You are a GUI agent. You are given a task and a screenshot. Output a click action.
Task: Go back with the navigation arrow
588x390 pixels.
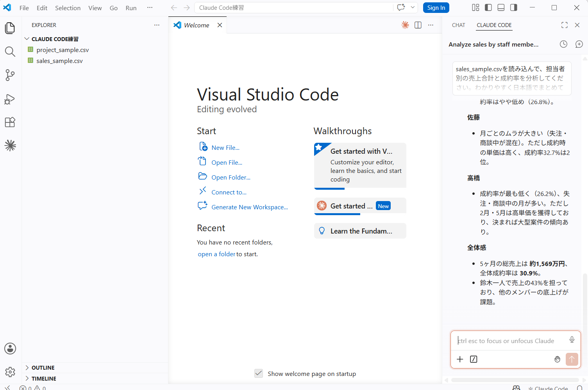[174, 8]
